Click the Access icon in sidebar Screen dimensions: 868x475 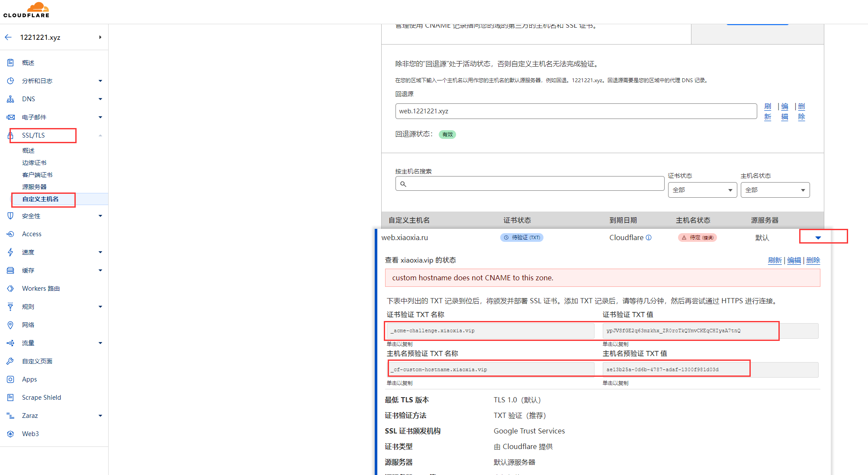10,234
